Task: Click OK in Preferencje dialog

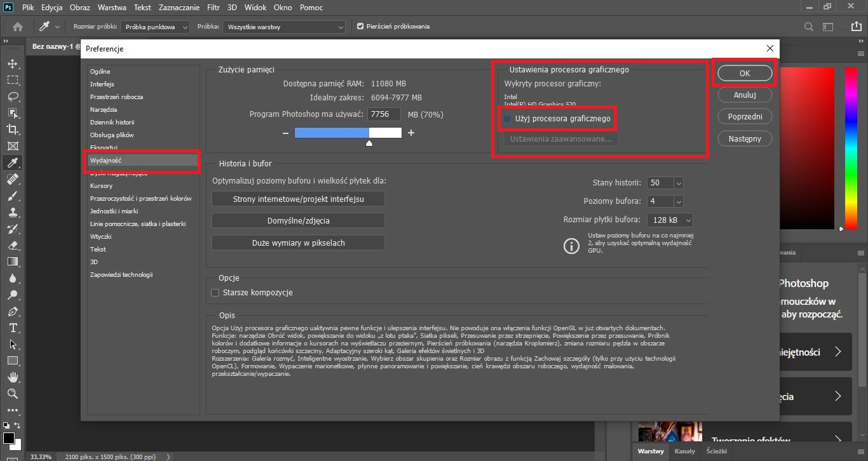Action: [x=745, y=73]
